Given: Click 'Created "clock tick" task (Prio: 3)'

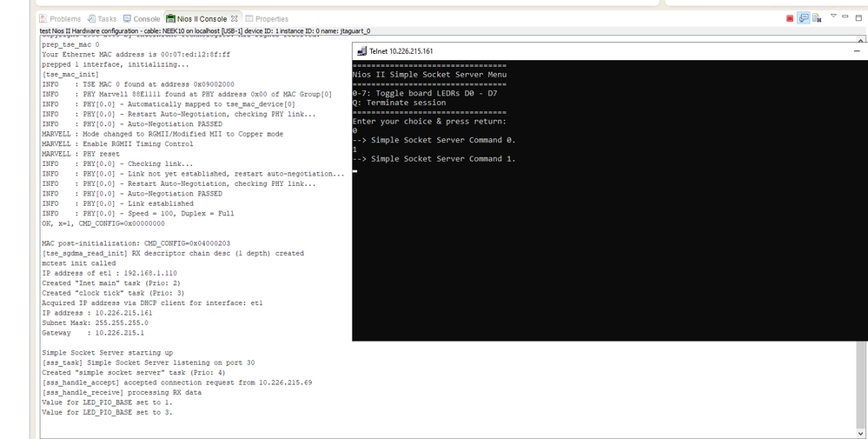Looking at the screenshot, I should click(113, 294).
